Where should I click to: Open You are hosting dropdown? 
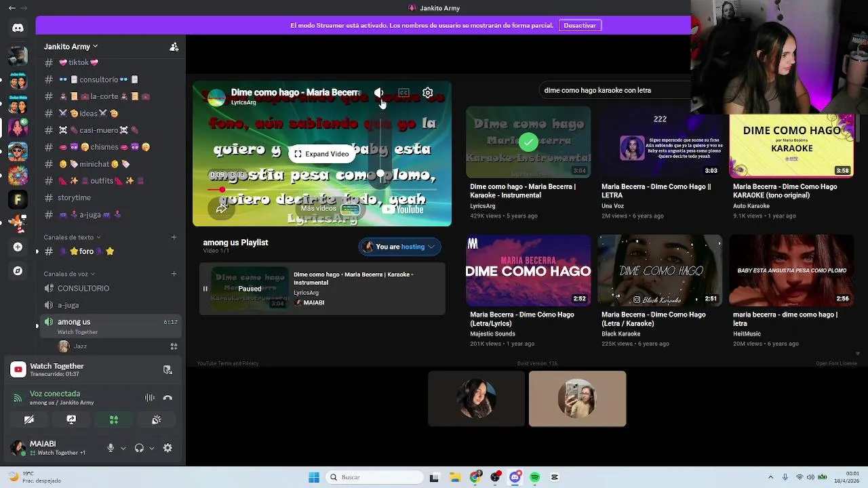click(x=399, y=247)
